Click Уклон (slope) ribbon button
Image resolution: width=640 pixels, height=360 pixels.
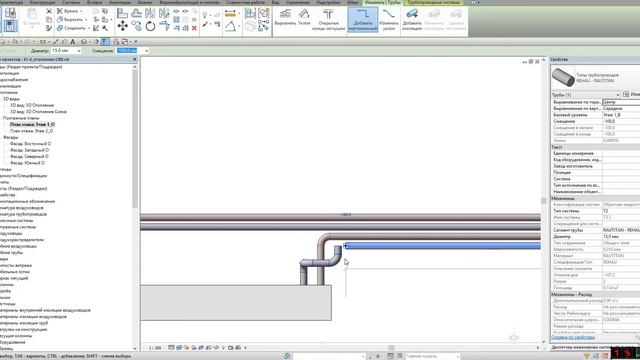pyautogui.click(x=304, y=18)
